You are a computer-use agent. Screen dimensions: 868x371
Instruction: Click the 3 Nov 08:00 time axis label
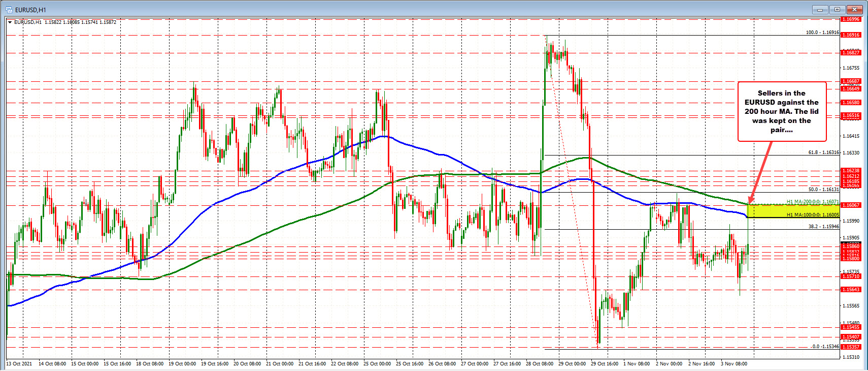pyautogui.click(x=734, y=364)
